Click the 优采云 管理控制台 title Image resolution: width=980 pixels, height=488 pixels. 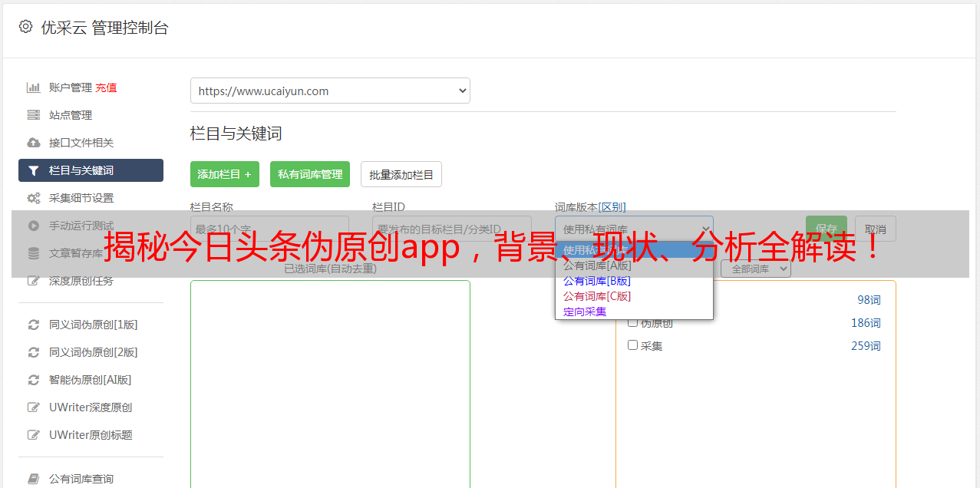tap(104, 28)
